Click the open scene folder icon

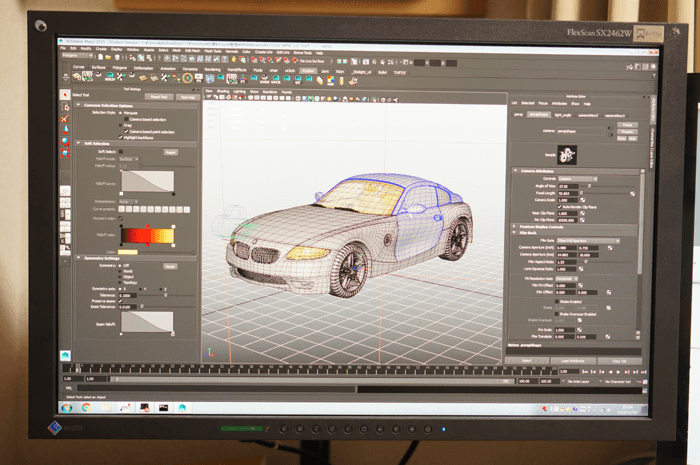(108, 58)
